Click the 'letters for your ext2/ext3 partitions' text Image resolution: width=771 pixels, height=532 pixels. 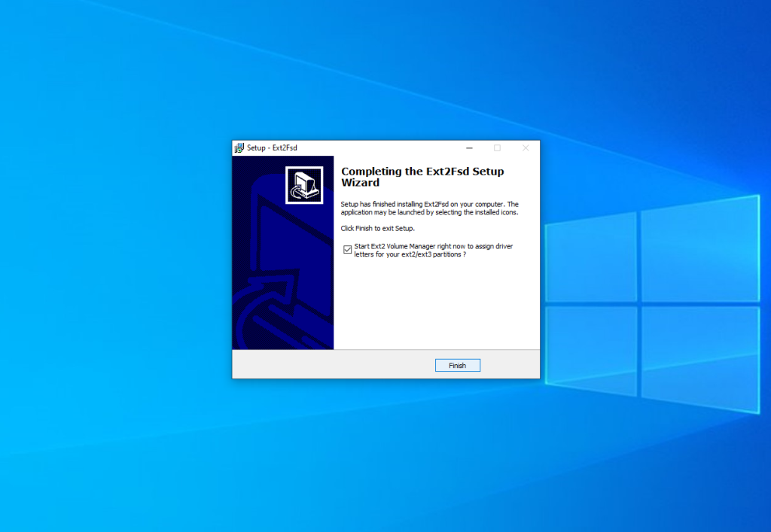tap(409, 254)
